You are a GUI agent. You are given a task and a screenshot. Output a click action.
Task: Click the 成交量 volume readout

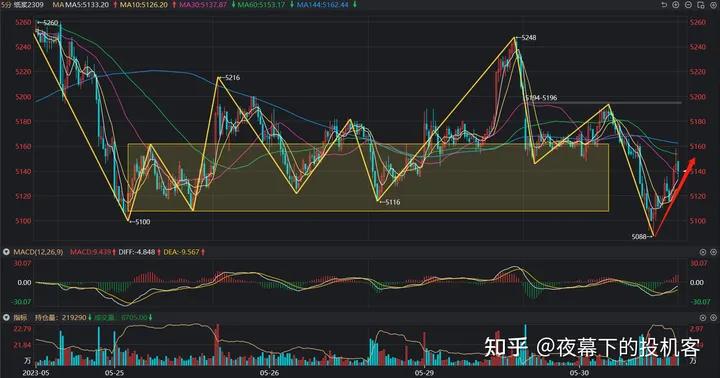pyautogui.click(x=121, y=317)
